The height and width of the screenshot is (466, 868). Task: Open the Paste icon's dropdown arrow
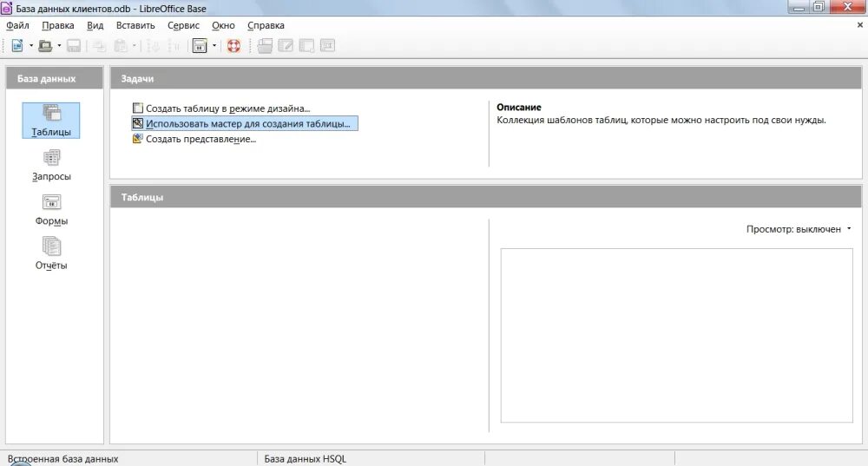point(134,46)
